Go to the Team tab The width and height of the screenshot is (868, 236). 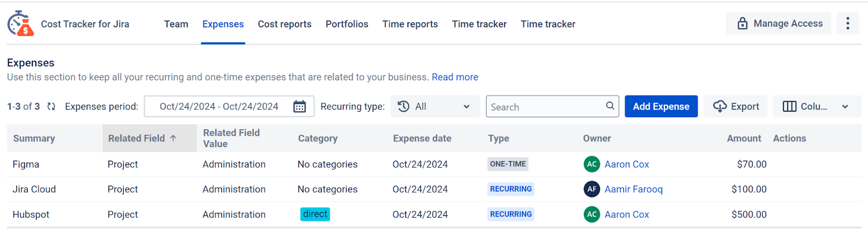(176, 24)
